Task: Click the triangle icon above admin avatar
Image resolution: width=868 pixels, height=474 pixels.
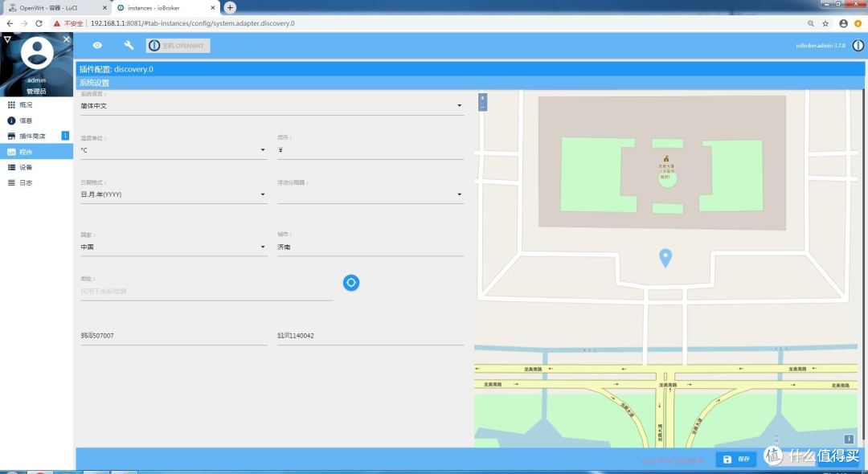Action: [7, 39]
